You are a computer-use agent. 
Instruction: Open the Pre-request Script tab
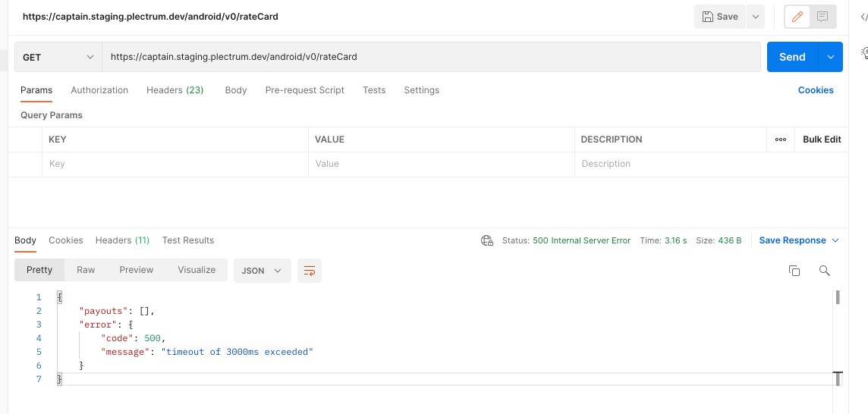tap(304, 90)
